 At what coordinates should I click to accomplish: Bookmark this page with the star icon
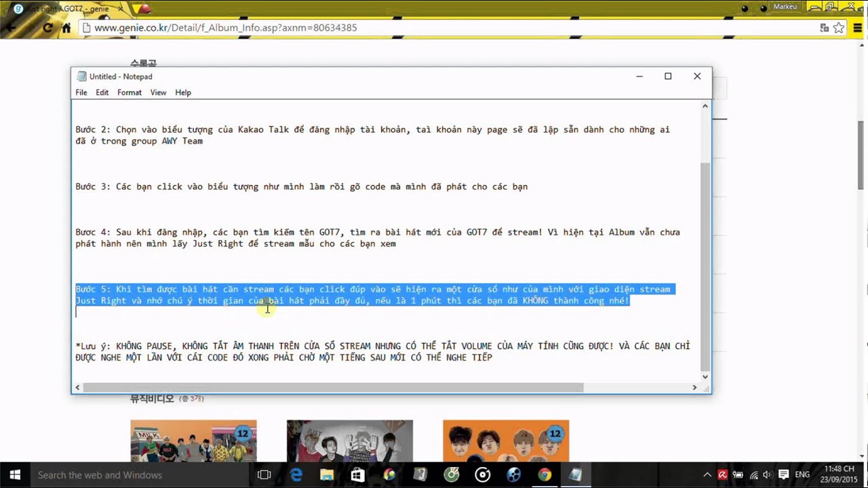(839, 28)
